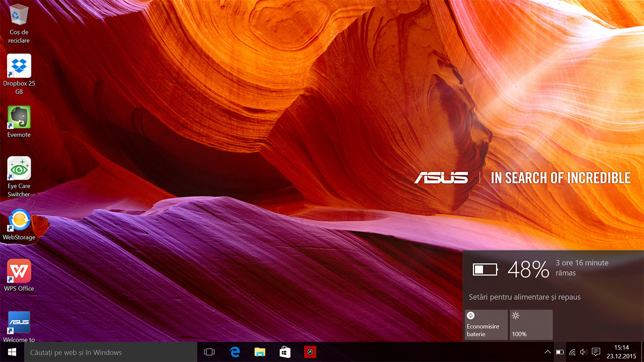Select the Evernote desktop shortcut
Image resolution: width=644 pixels, height=362 pixels.
pos(19,122)
